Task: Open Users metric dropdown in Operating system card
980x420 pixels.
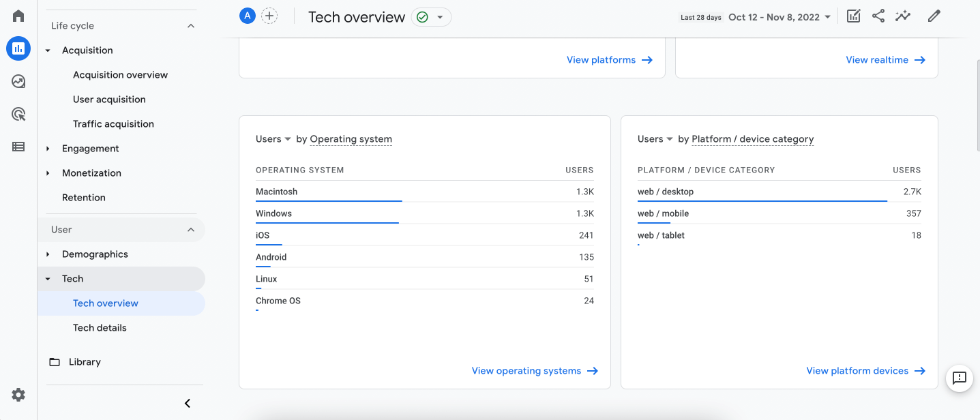Action: [x=273, y=139]
